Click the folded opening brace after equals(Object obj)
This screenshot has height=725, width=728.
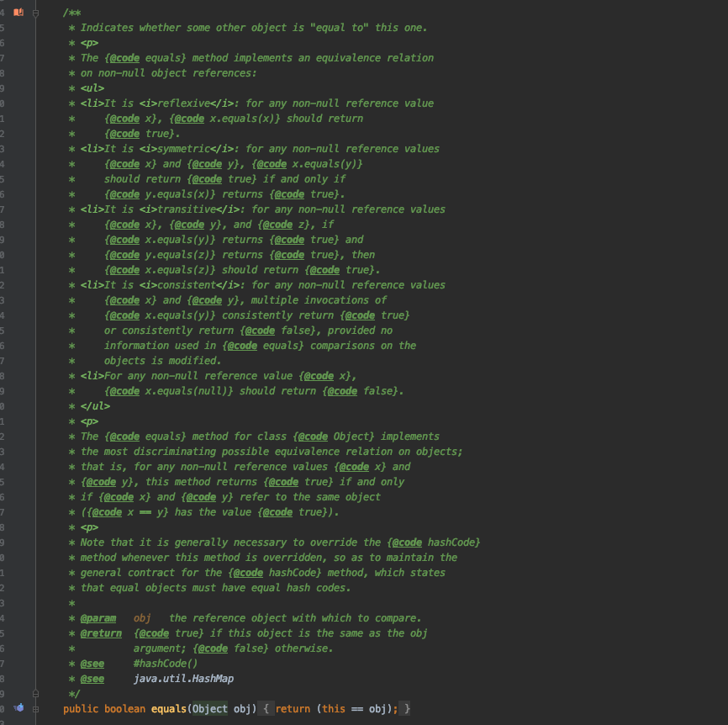(x=266, y=709)
